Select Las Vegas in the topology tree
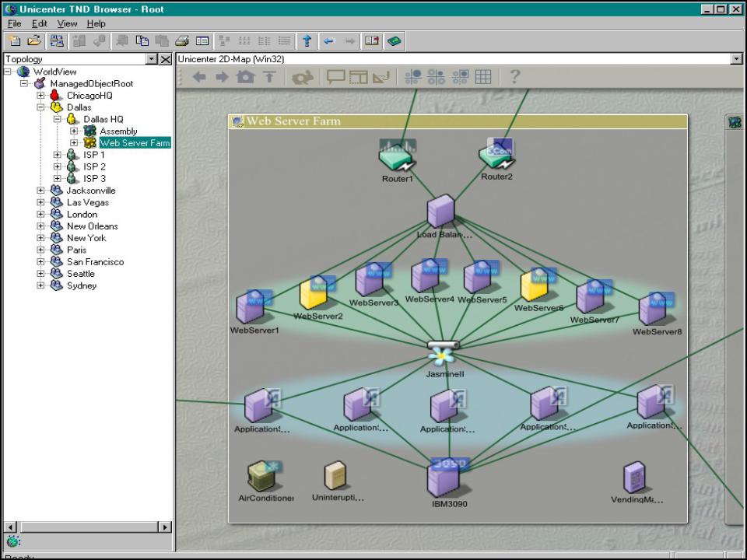Viewport: 747px width, 560px height. click(88, 202)
